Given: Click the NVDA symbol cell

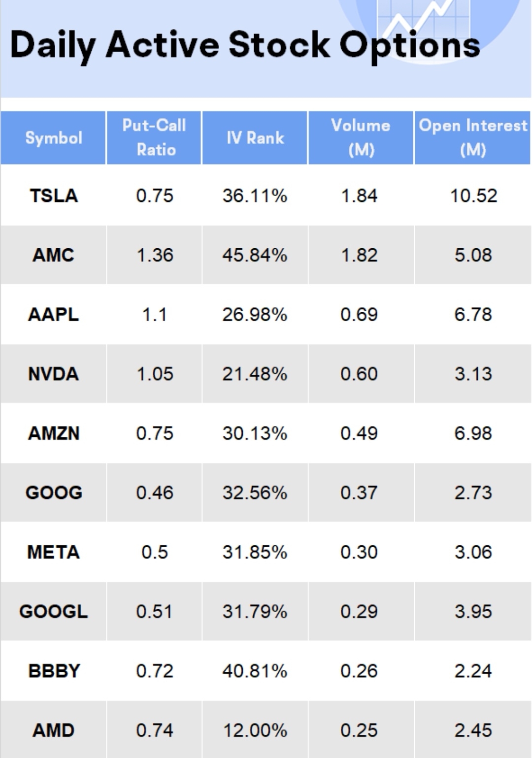Looking at the screenshot, I should (x=53, y=374).
